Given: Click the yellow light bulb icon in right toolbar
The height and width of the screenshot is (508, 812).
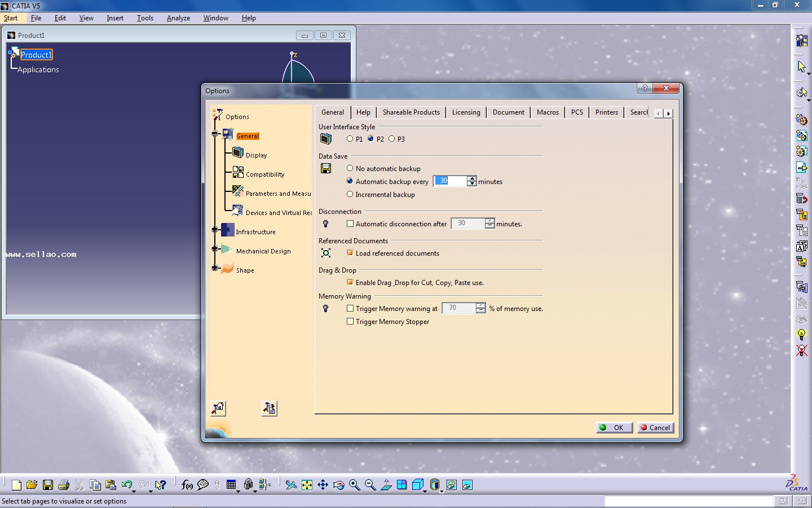Looking at the screenshot, I should [801, 335].
